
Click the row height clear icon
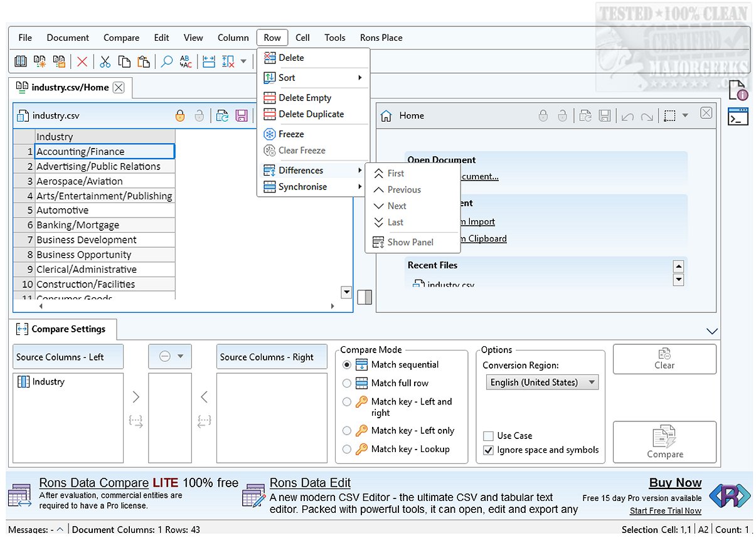[228, 61]
